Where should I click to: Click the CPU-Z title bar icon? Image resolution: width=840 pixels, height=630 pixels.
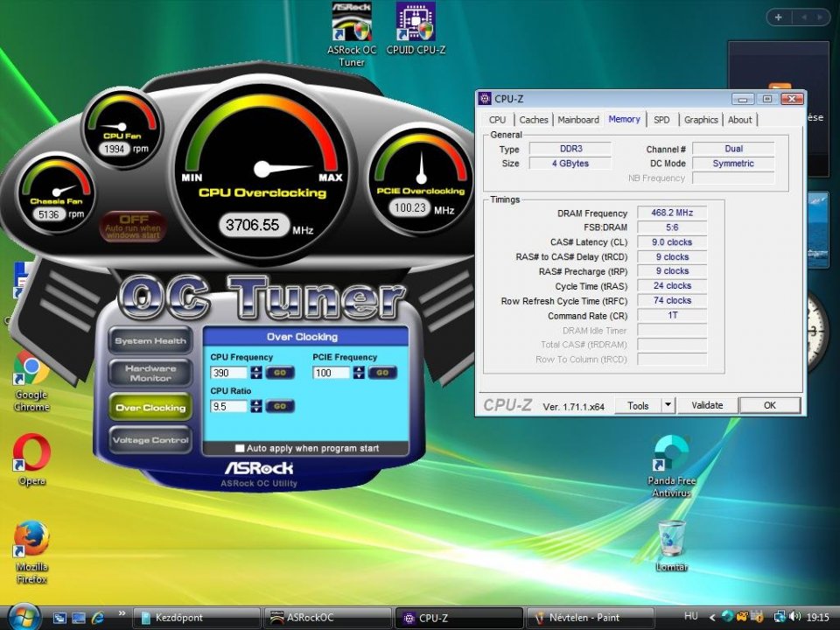coord(485,99)
